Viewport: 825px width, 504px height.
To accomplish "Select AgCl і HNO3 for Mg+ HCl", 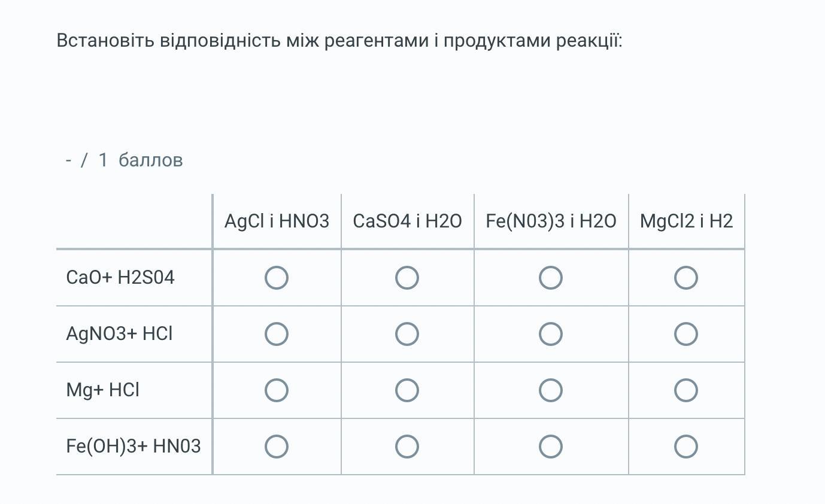I will tap(277, 390).
